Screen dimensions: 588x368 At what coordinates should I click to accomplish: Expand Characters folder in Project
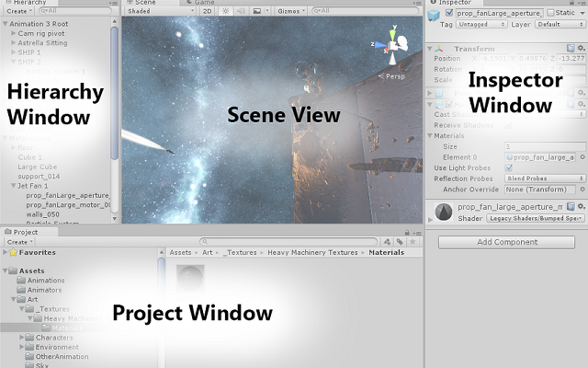(22, 338)
